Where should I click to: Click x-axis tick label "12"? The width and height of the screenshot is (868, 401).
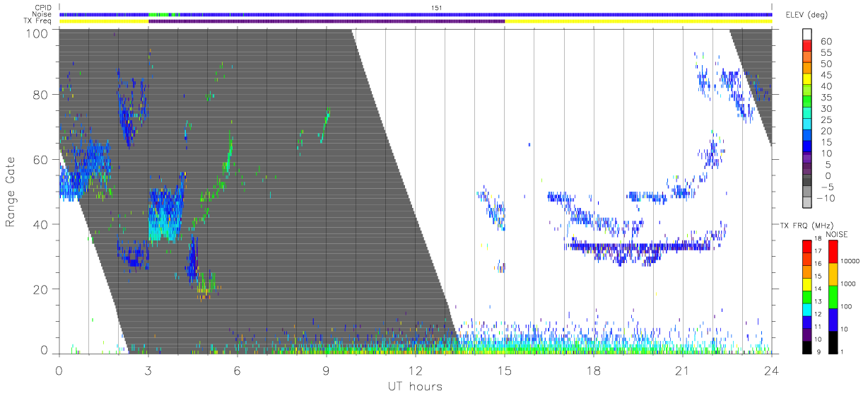[x=415, y=371]
